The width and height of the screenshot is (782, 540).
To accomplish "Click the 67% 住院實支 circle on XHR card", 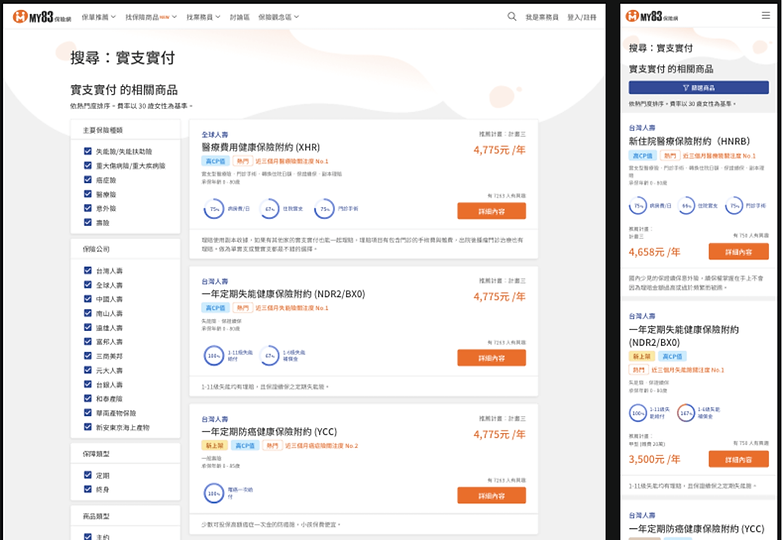I will [x=269, y=209].
